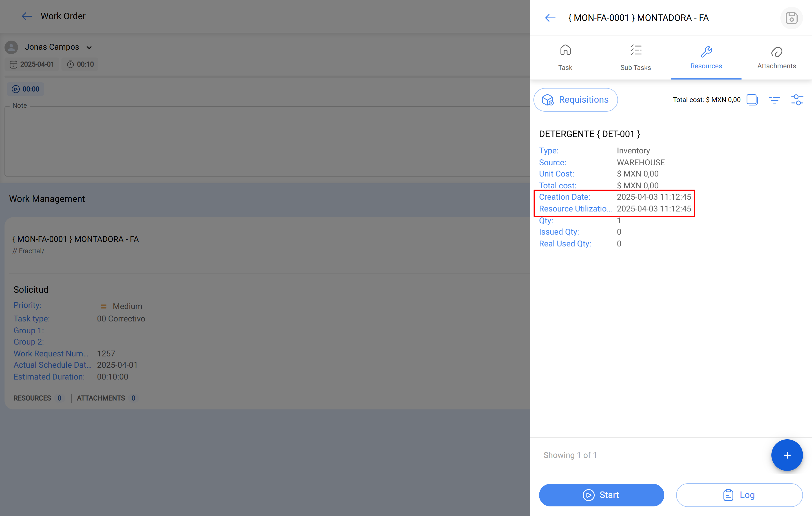The width and height of the screenshot is (812, 516).
Task: Select the DETERGENTE { DET-001 } resource
Action: [x=590, y=134]
